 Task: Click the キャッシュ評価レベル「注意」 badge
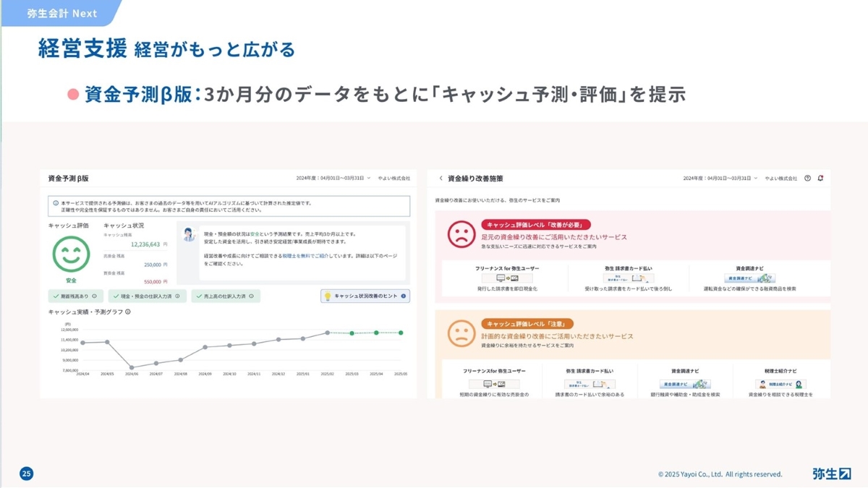click(x=527, y=324)
